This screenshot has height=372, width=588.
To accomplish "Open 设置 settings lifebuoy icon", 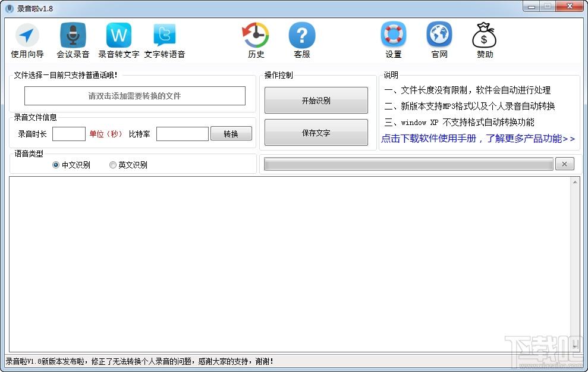I will coord(393,36).
